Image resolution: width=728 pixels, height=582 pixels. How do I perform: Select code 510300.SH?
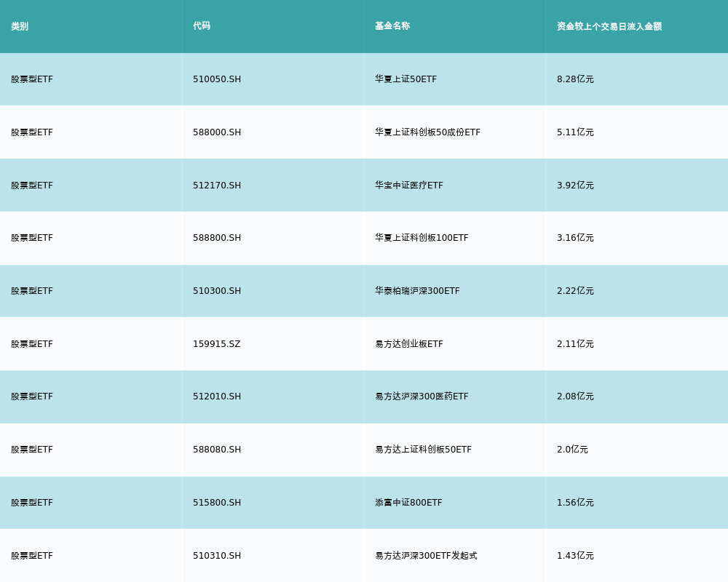point(217,291)
